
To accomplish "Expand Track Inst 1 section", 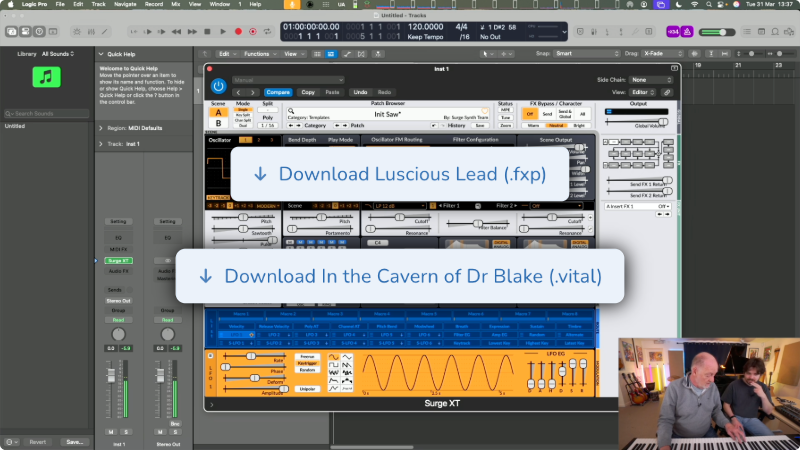I will (x=101, y=144).
